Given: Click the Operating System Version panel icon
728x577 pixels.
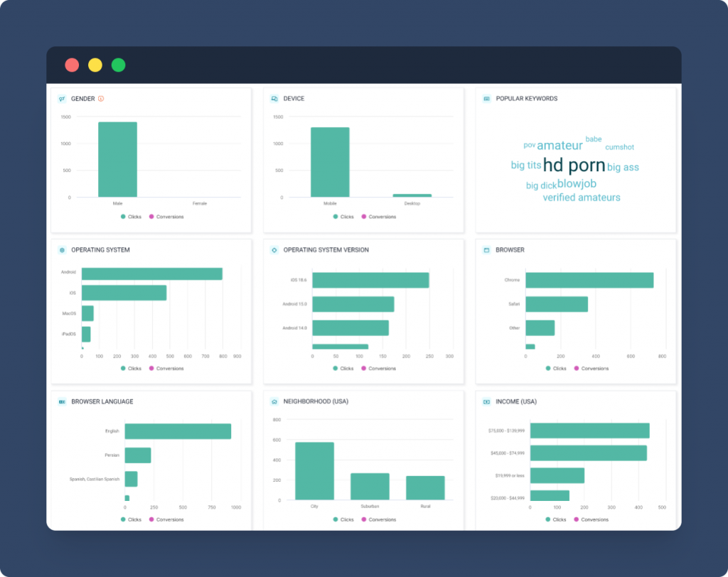Looking at the screenshot, I should [x=274, y=250].
